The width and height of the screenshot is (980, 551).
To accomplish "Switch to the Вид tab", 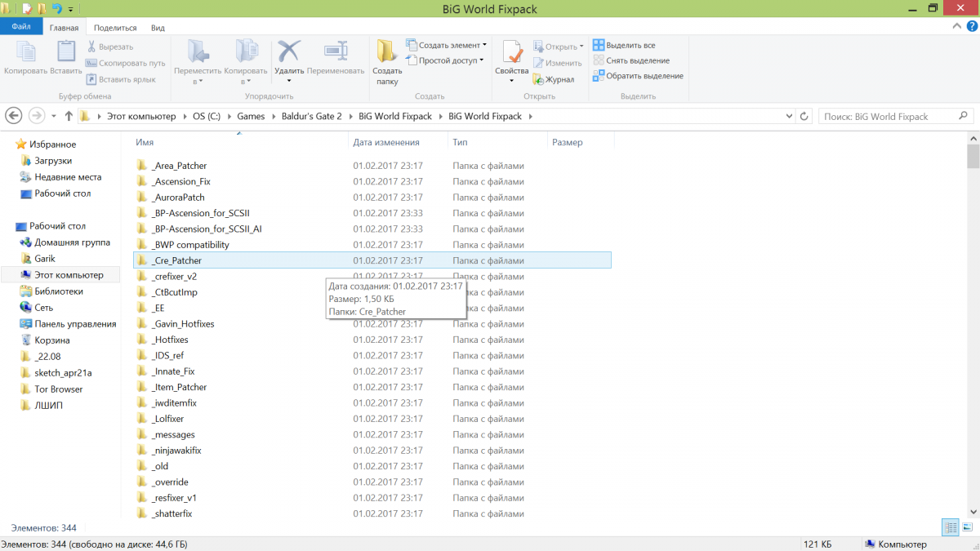I will click(x=158, y=28).
